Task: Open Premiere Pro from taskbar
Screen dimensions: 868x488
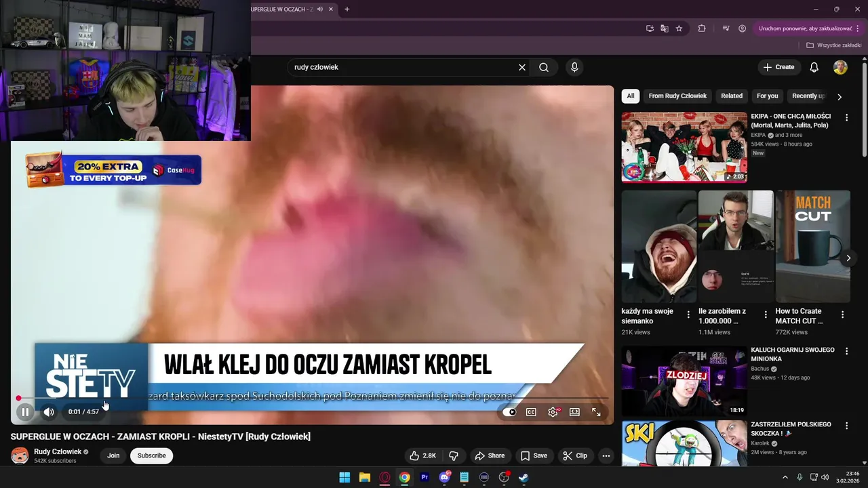Action: click(425, 477)
